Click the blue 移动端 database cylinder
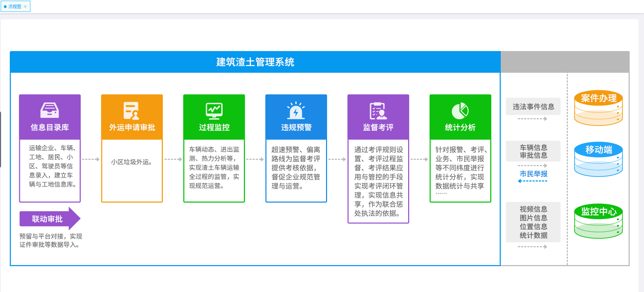644x292 pixels. [598, 159]
